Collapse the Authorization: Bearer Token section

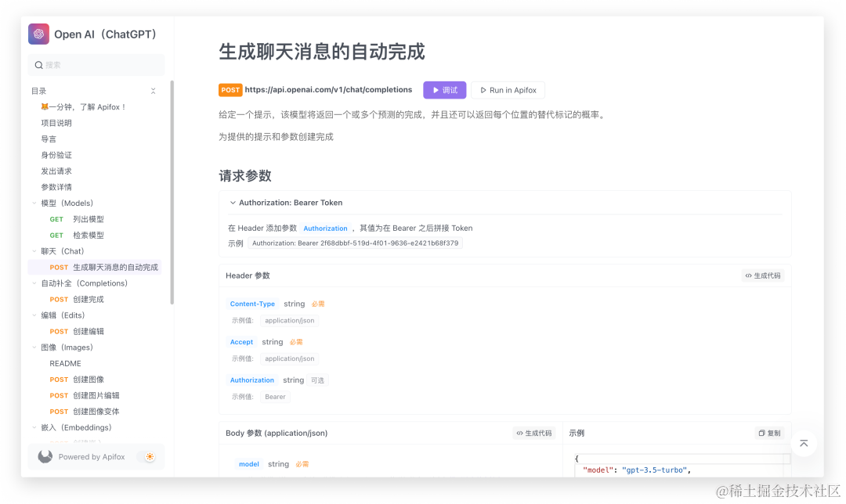(233, 203)
